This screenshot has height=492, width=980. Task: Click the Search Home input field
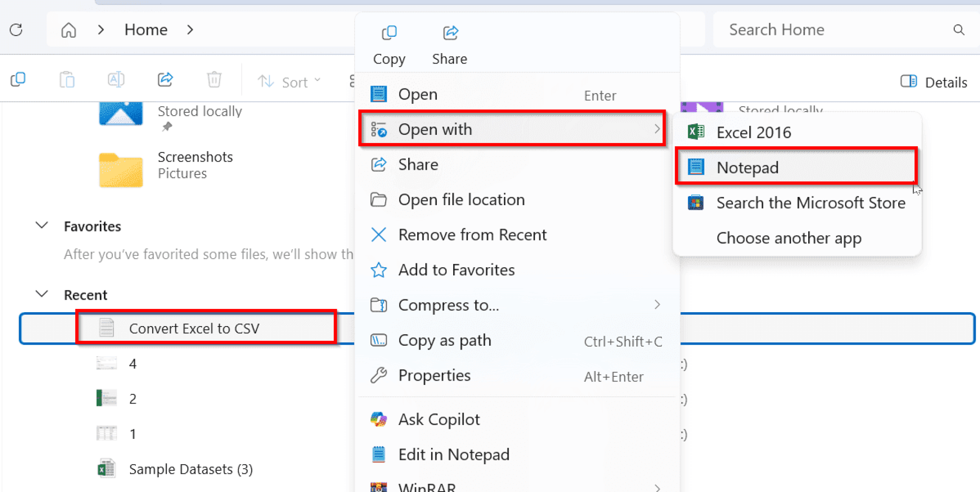[813, 30]
